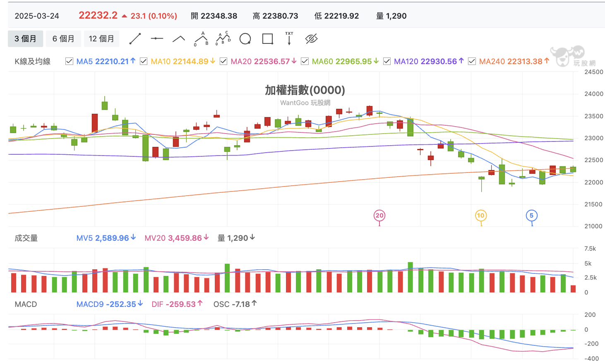Click the blue 5 marker on chart
Image resolution: width=605 pixels, height=364 pixels.
click(x=532, y=216)
